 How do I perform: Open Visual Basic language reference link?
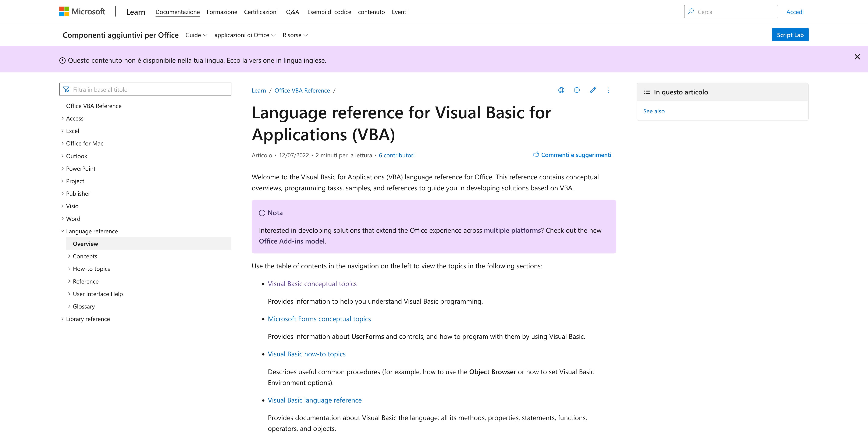(315, 400)
